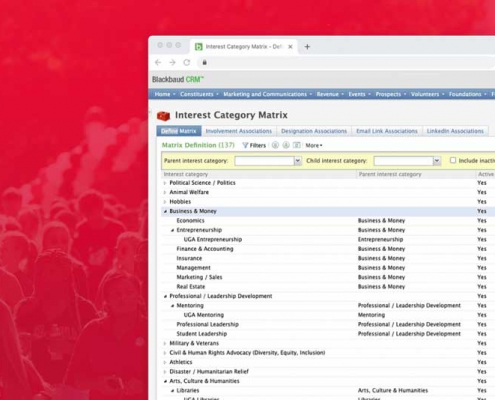Select the Finance & Accounting row
The width and height of the screenshot is (495, 400).
tap(328, 249)
